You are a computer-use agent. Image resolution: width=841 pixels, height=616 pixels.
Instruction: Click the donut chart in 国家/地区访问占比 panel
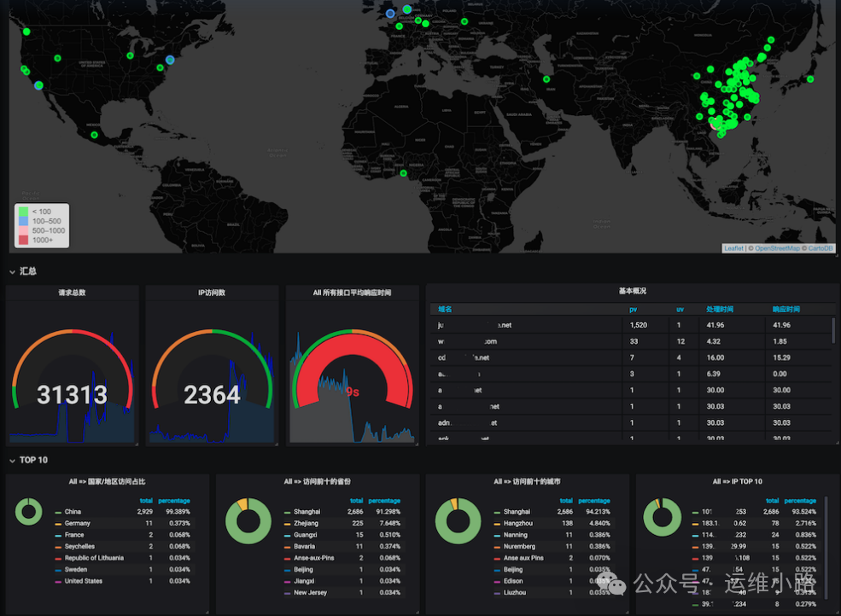29,511
